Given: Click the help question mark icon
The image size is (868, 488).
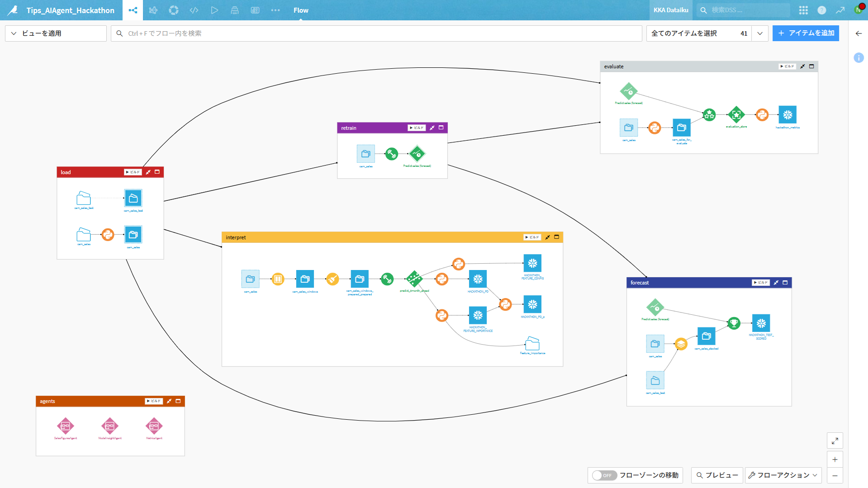Looking at the screenshot, I should [821, 10].
